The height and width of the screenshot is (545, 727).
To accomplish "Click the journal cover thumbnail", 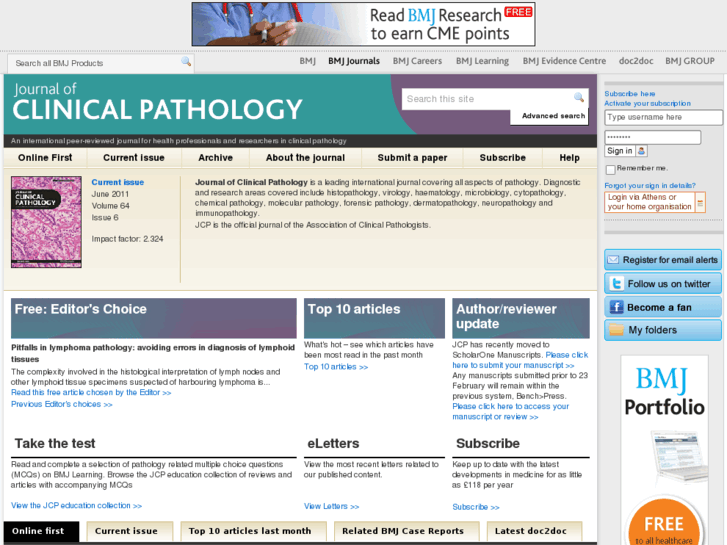I will tap(46, 222).
